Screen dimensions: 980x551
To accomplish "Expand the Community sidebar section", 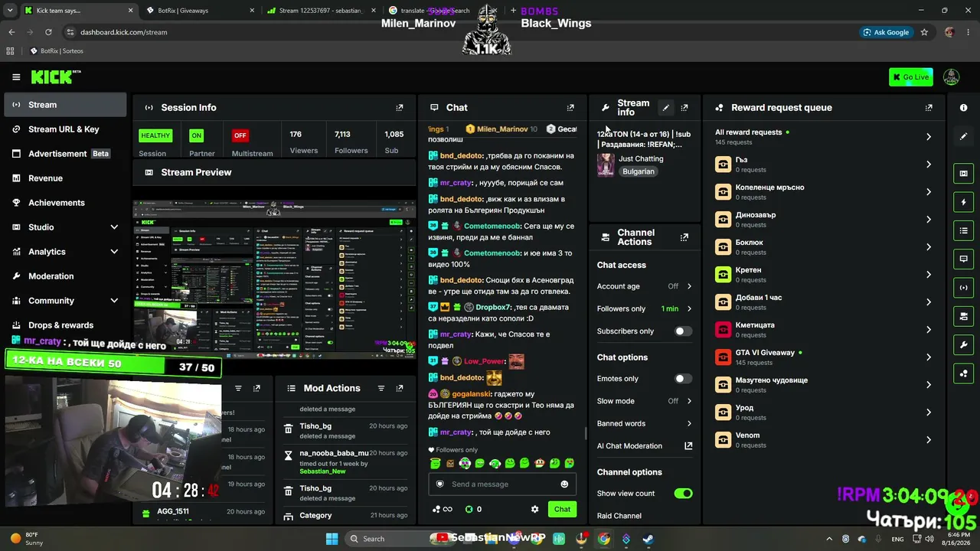I will pyautogui.click(x=65, y=301).
